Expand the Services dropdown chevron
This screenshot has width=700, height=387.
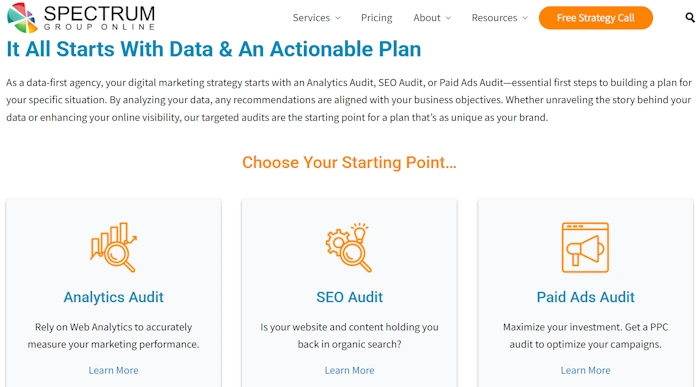point(338,18)
